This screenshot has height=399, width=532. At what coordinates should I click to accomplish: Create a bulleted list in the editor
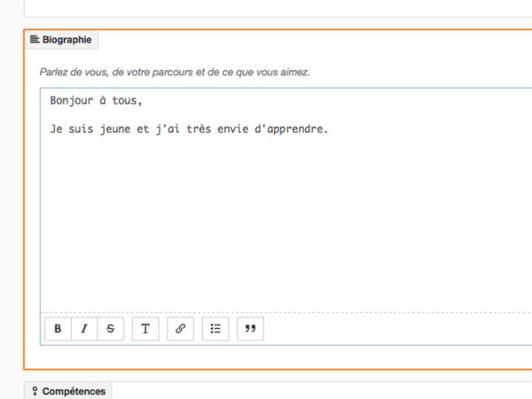pyautogui.click(x=215, y=329)
